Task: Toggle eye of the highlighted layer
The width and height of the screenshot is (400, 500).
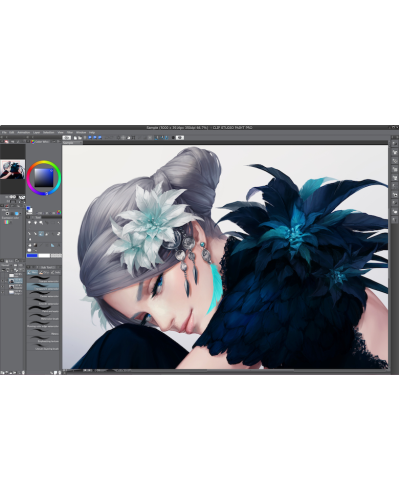Action: click(x=2, y=281)
